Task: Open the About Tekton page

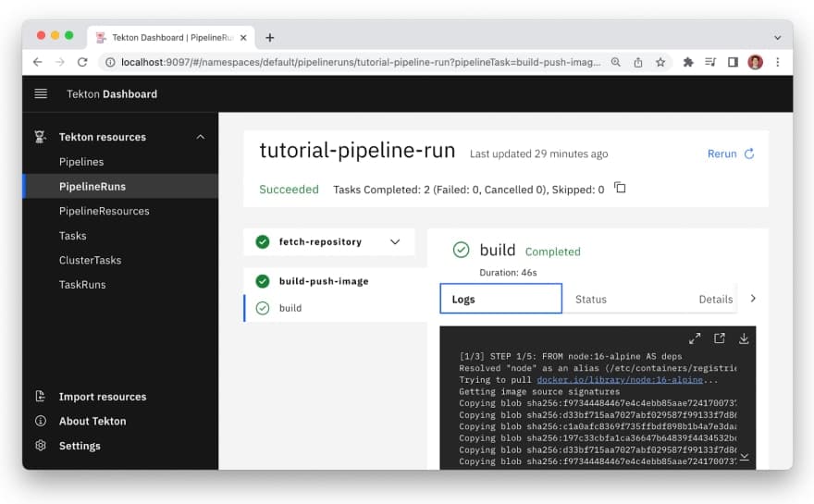Action: [92, 421]
